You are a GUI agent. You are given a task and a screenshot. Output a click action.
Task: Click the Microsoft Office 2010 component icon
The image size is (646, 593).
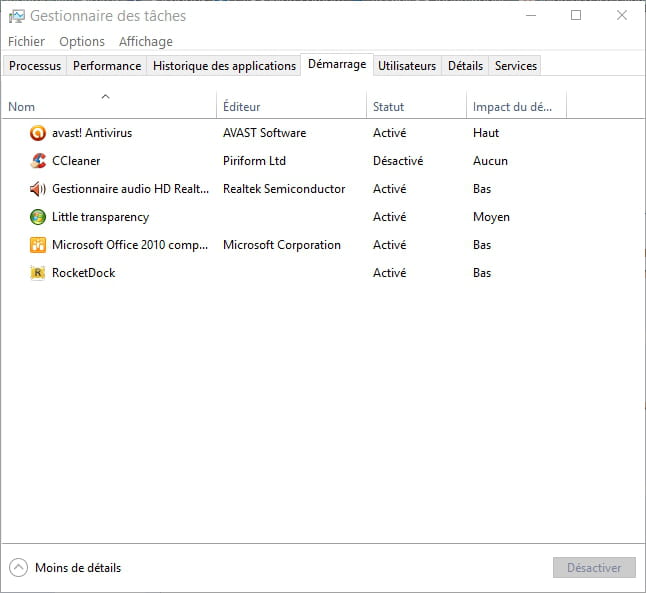tap(38, 245)
